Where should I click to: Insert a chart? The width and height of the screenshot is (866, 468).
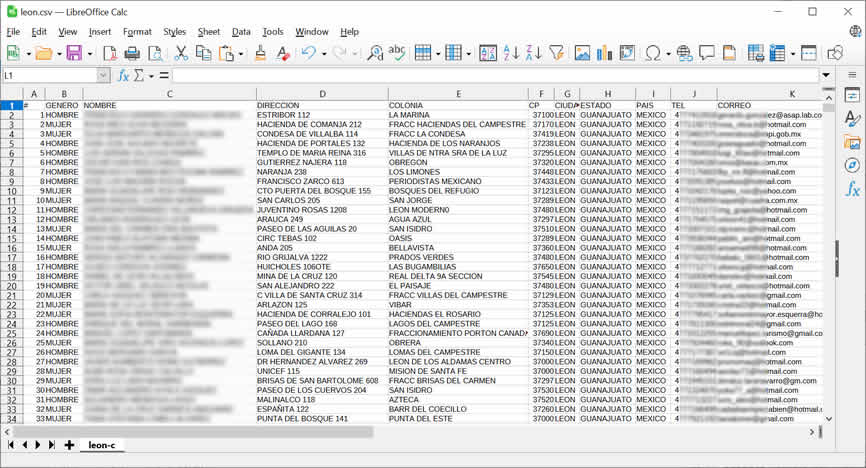pyautogui.click(x=605, y=53)
